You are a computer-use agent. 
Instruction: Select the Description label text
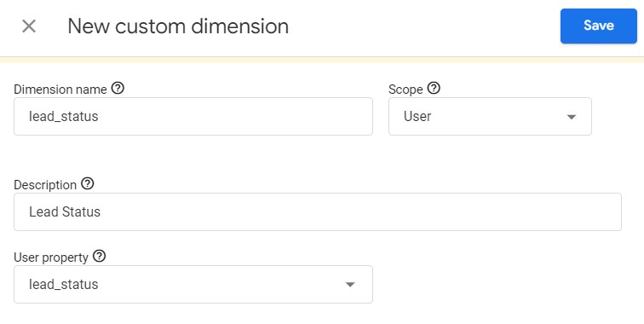coord(45,185)
